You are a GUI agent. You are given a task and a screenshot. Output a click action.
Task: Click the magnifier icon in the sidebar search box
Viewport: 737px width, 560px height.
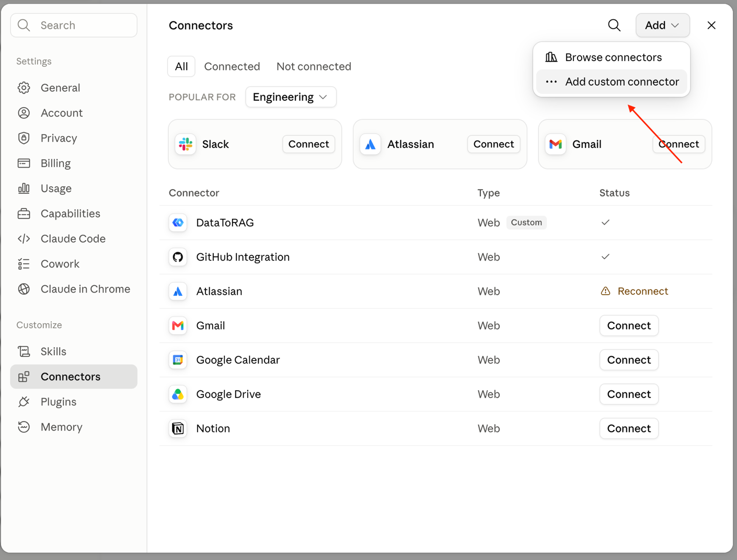pos(24,25)
